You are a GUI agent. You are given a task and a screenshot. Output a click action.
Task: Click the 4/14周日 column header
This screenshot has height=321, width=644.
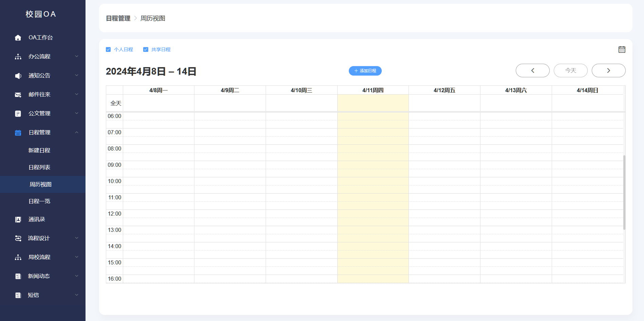click(x=588, y=90)
